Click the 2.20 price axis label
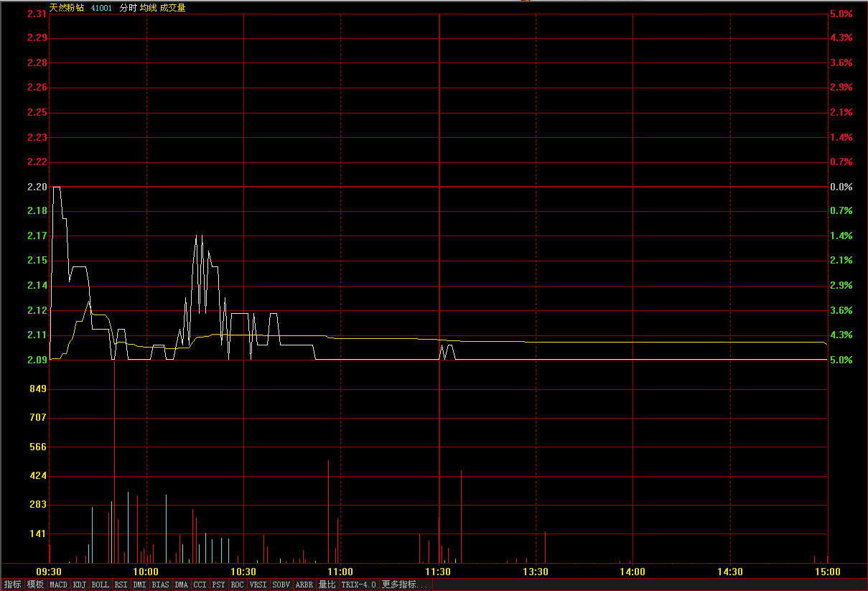 [37, 187]
